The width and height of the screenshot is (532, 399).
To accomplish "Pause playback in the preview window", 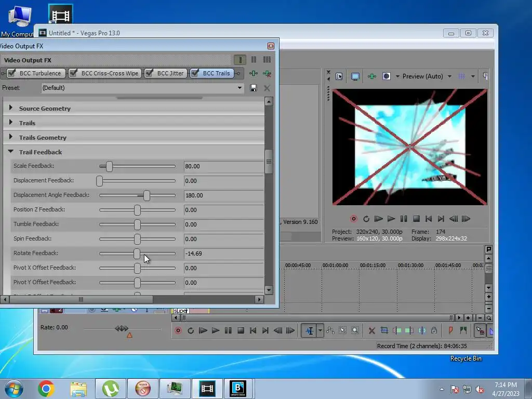I will point(403,219).
